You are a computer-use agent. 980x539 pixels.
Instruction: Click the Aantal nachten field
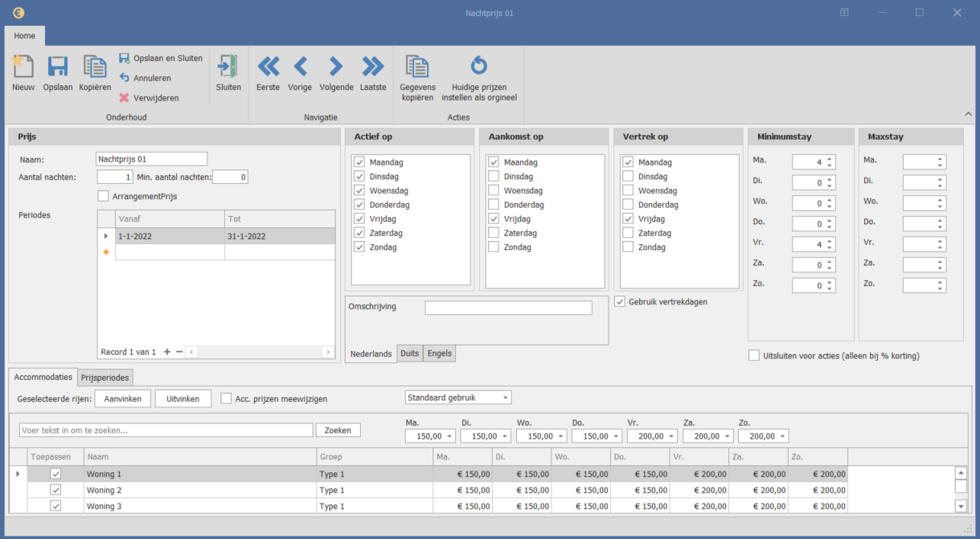[x=115, y=177]
